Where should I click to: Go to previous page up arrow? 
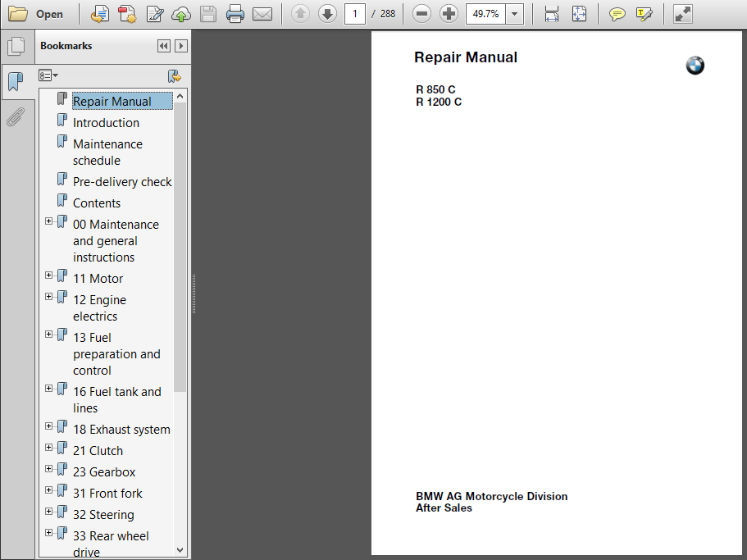pos(300,14)
